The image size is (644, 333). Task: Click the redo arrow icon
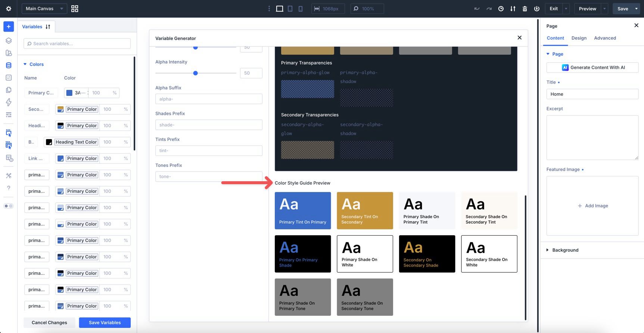click(489, 9)
